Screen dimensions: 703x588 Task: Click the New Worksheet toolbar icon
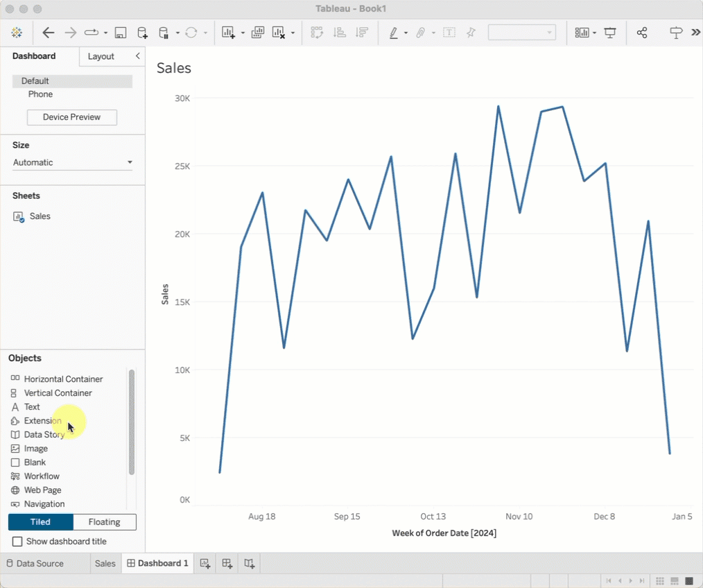(x=228, y=33)
